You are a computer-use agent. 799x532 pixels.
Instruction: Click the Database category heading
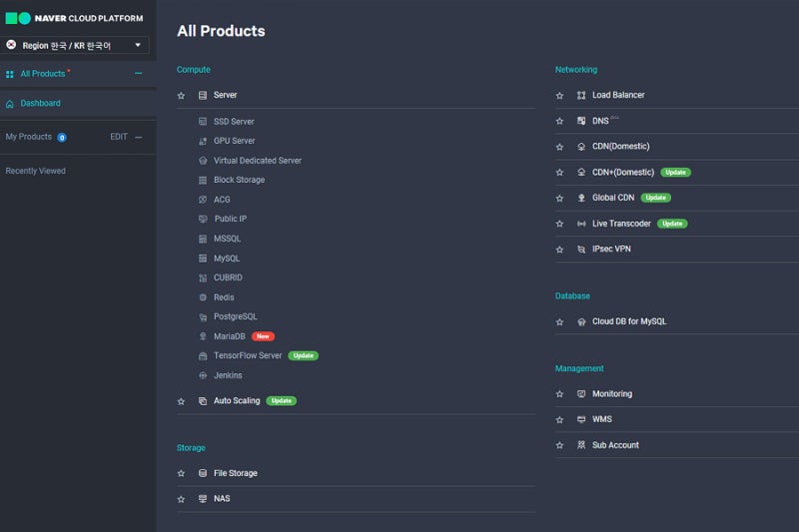572,296
